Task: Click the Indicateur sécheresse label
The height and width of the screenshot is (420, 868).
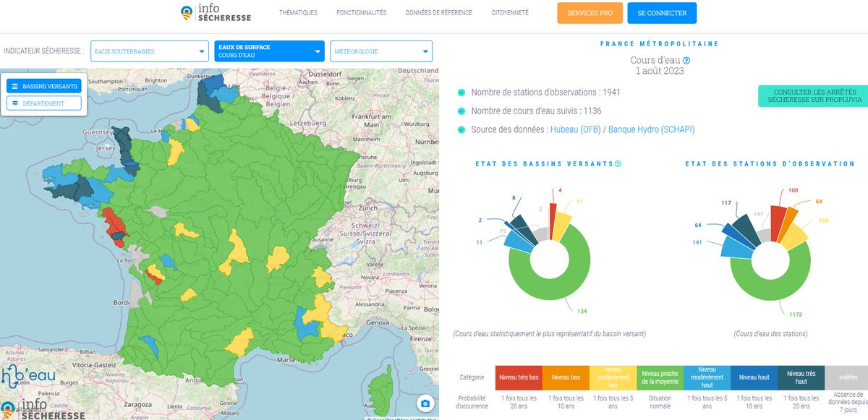Action: pyautogui.click(x=44, y=51)
